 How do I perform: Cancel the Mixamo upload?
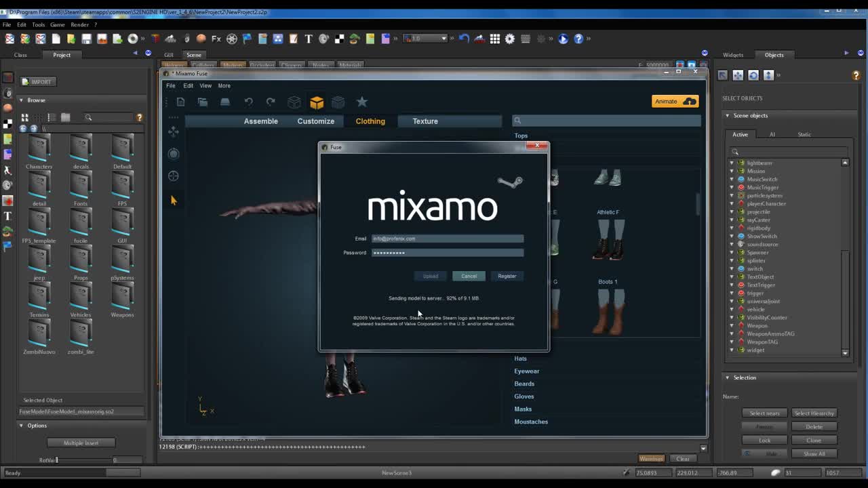click(x=469, y=276)
